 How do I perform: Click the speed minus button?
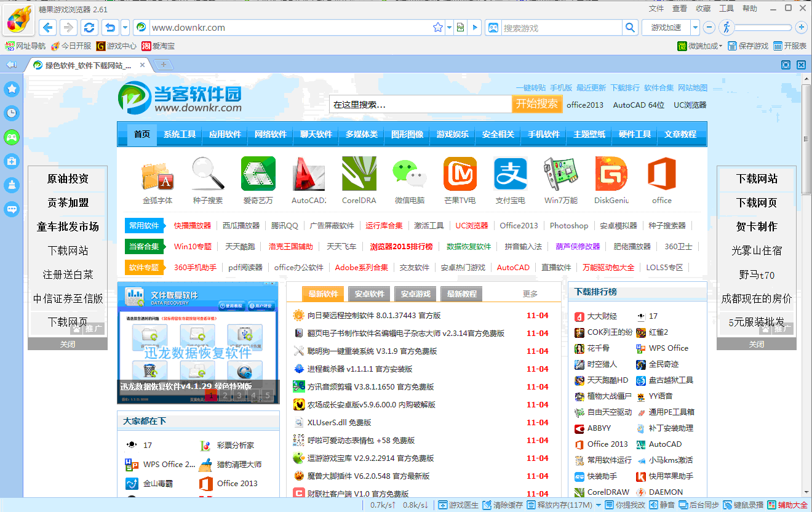pos(709,28)
